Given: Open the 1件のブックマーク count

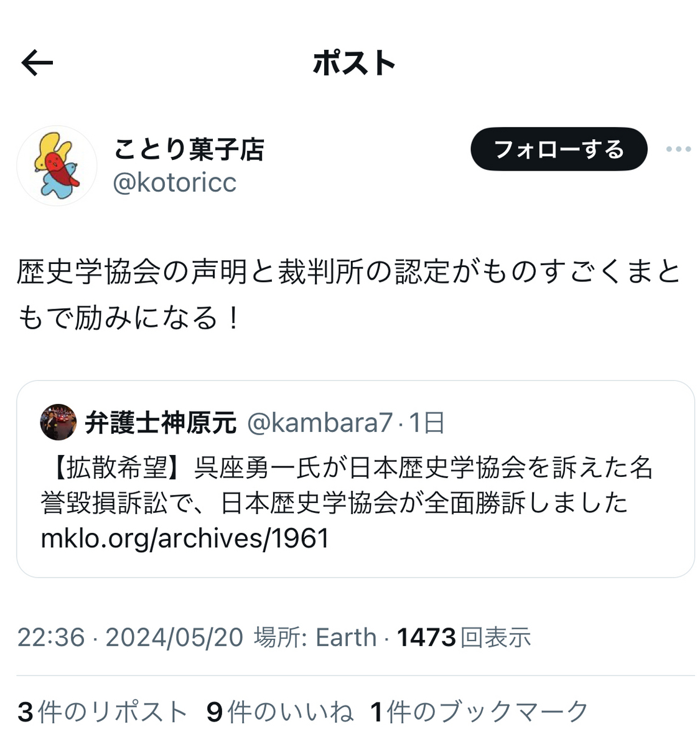Looking at the screenshot, I should click(479, 712).
